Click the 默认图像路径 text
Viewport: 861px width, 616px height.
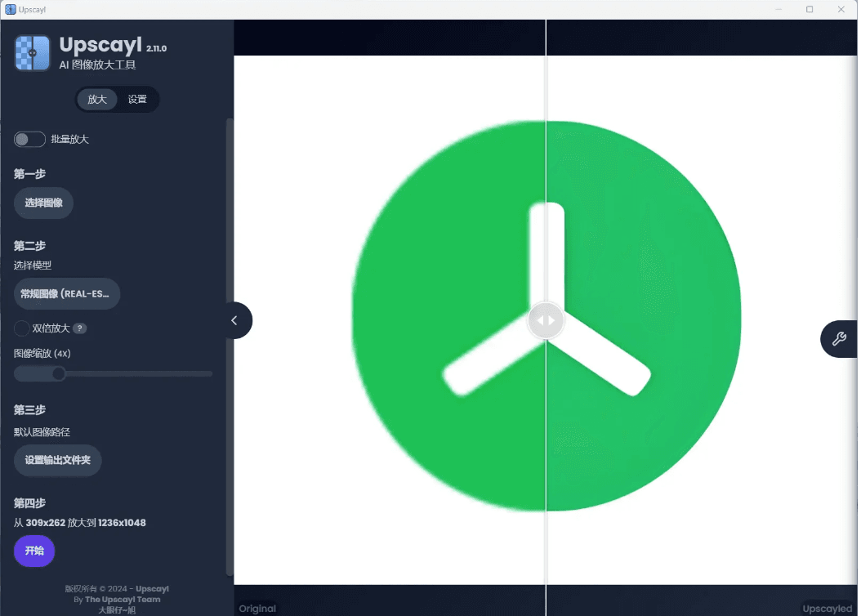click(42, 432)
